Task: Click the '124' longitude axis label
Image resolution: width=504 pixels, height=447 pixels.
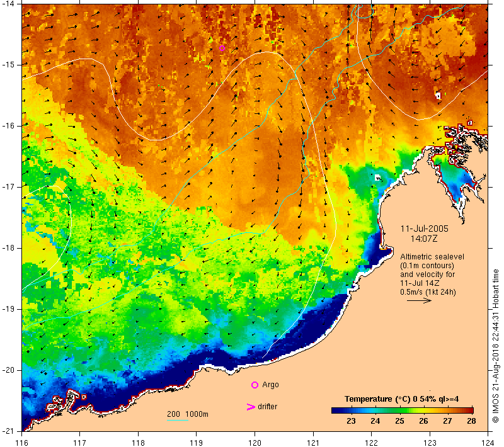Action: click(488, 443)
